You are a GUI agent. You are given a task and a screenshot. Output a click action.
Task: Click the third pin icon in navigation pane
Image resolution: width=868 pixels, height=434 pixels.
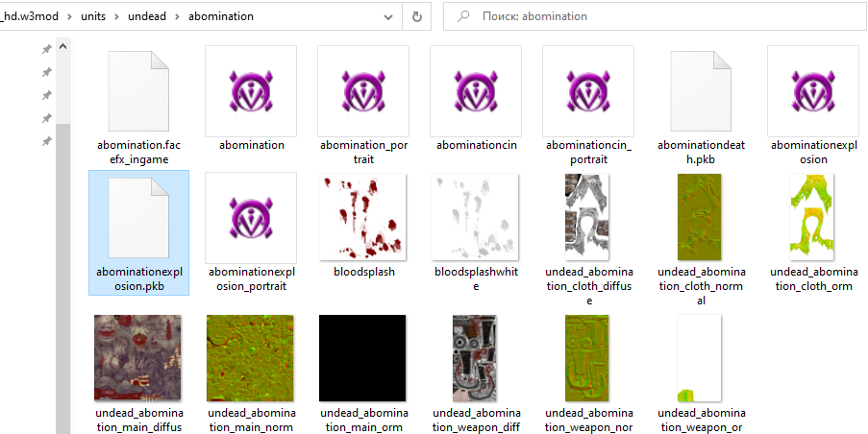(47, 96)
